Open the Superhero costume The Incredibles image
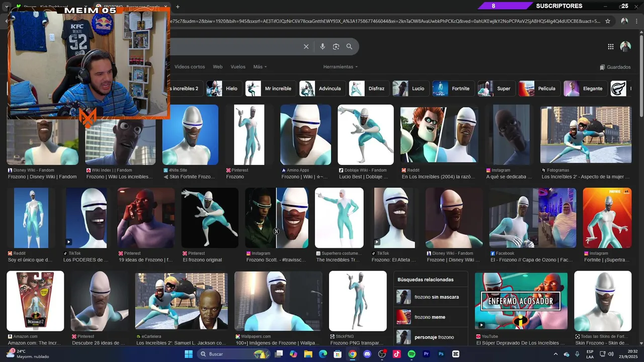Screen dimensions: 644x362 (339, 218)
